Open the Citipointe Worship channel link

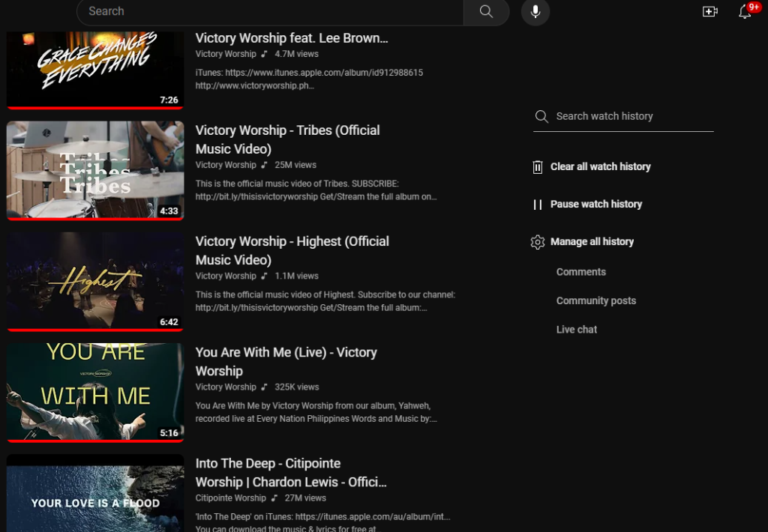point(230,498)
